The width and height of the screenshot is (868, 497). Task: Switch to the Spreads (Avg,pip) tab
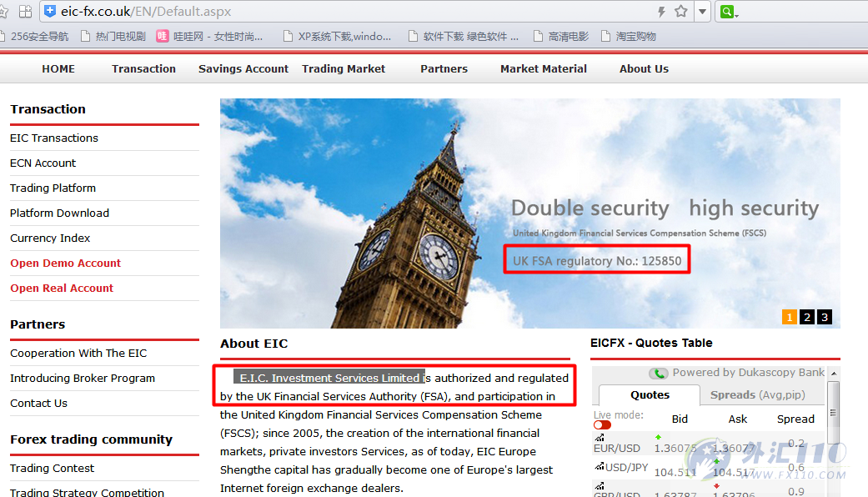click(x=758, y=395)
